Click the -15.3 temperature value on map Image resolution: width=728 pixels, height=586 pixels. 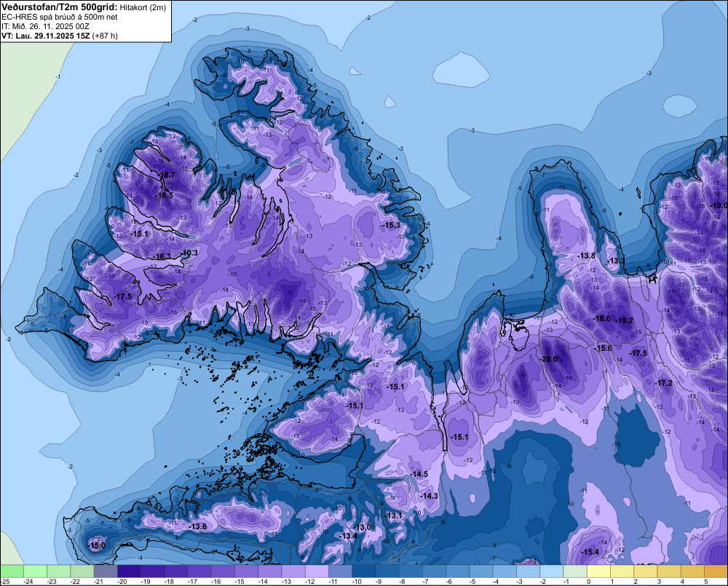pos(392,225)
